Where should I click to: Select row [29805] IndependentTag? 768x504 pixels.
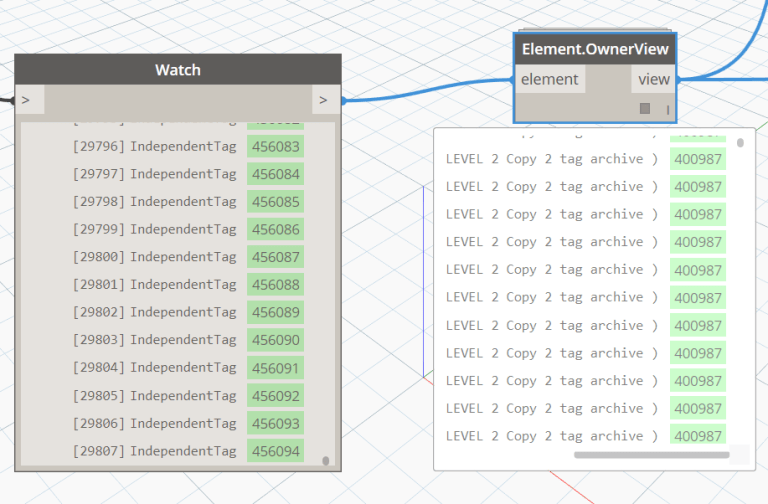coord(188,395)
